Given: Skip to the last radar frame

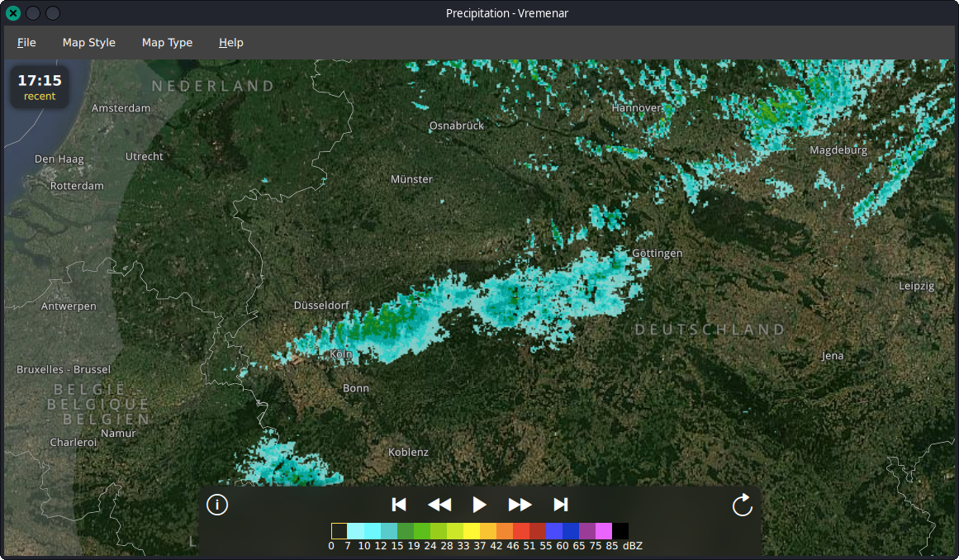Looking at the screenshot, I should (560, 505).
